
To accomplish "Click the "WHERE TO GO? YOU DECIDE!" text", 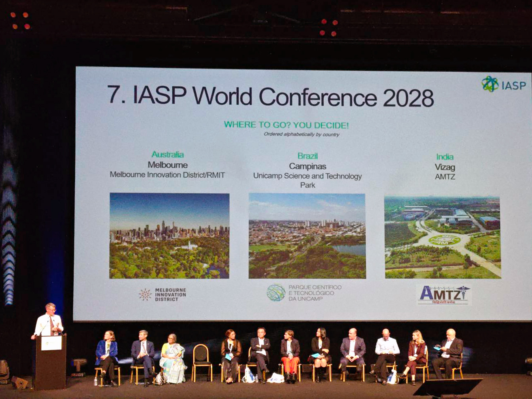I will (x=286, y=125).
